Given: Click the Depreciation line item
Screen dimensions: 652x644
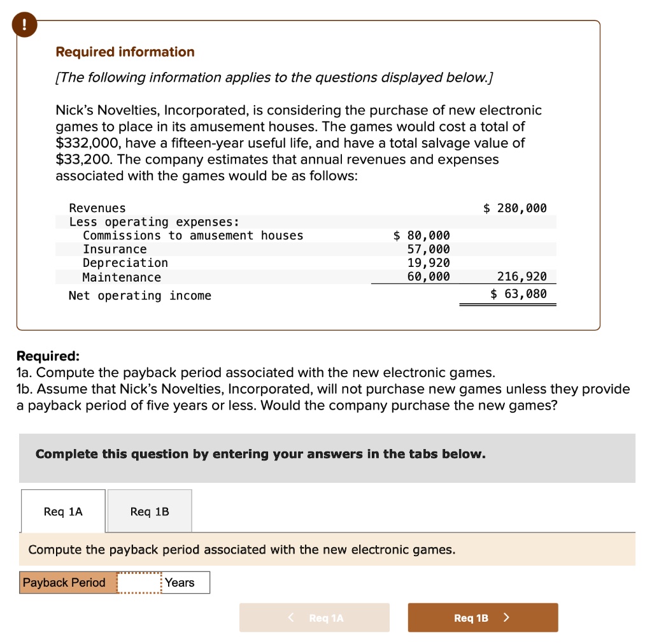Looking at the screenshot, I should pyautogui.click(x=125, y=262).
